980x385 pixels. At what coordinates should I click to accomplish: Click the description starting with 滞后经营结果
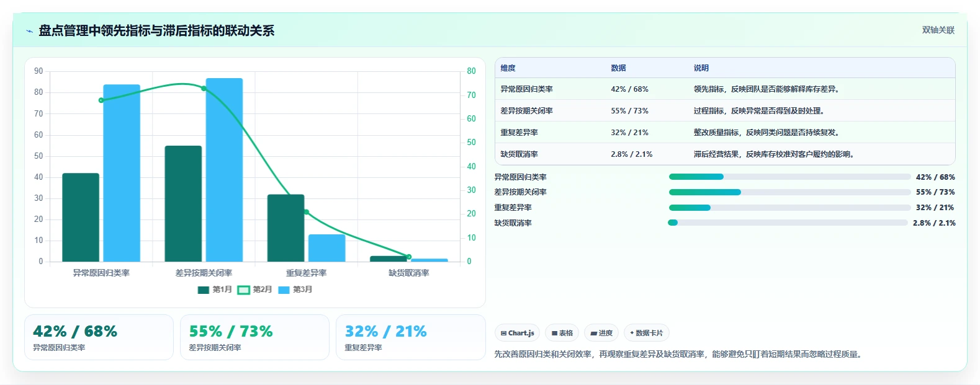[x=775, y=154]
